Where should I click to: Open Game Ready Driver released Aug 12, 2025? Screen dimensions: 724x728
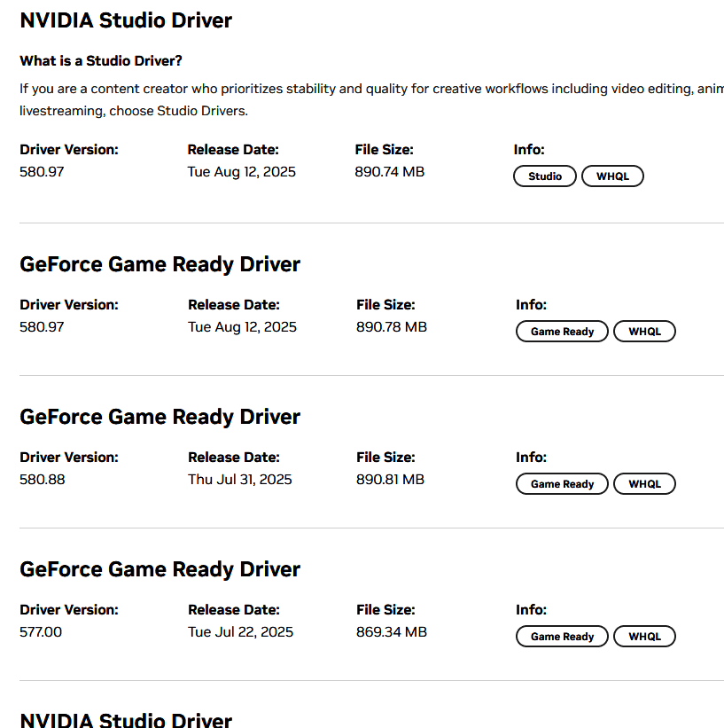[x=160, y=264]
